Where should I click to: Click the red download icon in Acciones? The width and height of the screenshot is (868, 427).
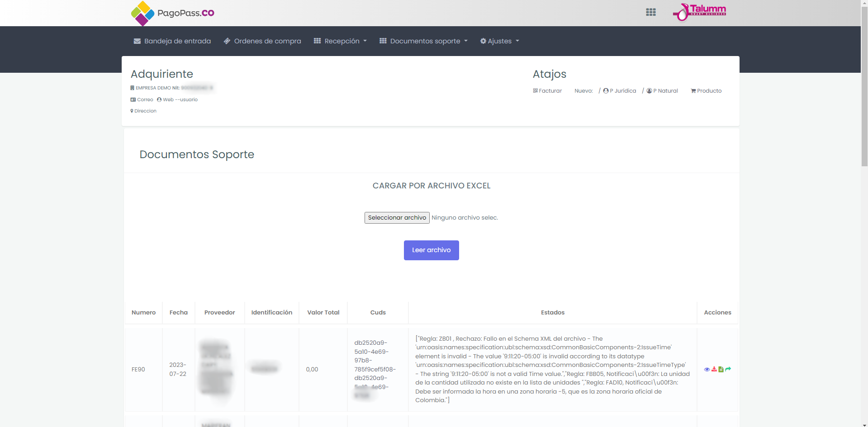pos(714,370)
